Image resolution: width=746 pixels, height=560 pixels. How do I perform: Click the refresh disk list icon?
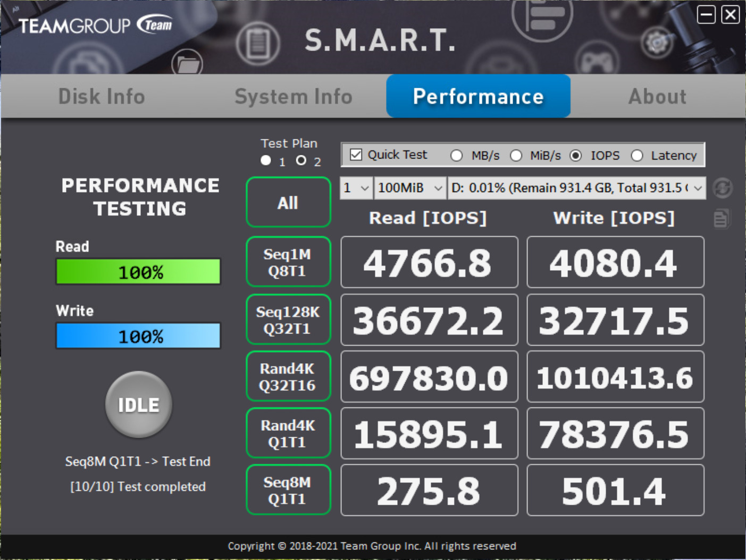tap(722, 188)
